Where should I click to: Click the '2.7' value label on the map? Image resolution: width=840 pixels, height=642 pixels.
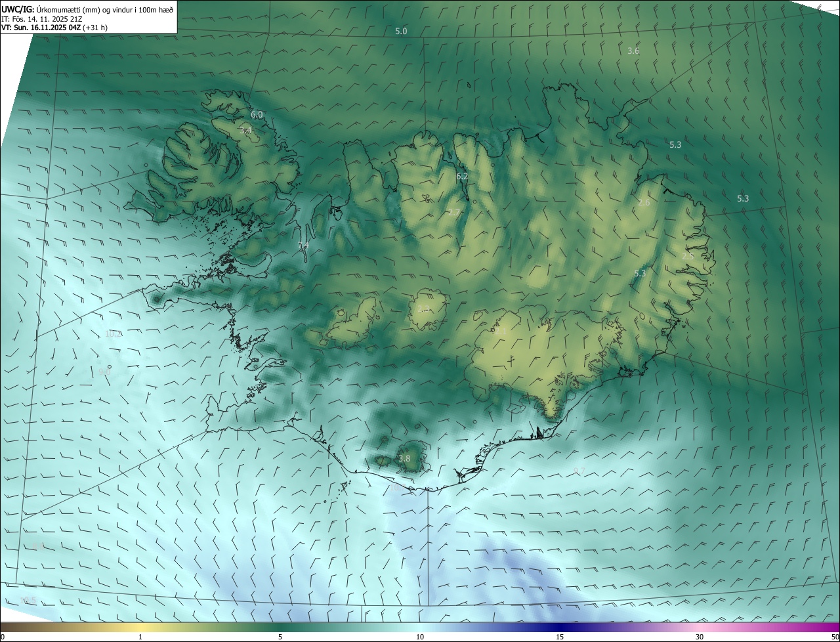pyautogui.click(x=454, y=212)
